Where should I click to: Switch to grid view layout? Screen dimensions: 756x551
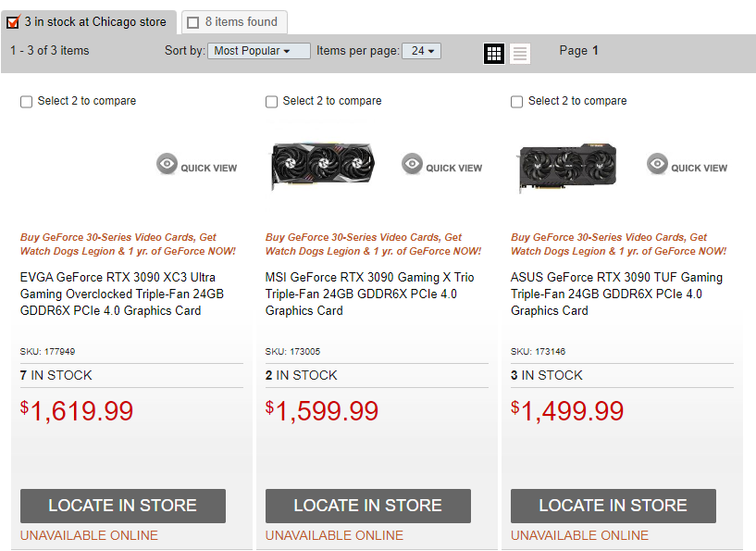tap(494, 54)
